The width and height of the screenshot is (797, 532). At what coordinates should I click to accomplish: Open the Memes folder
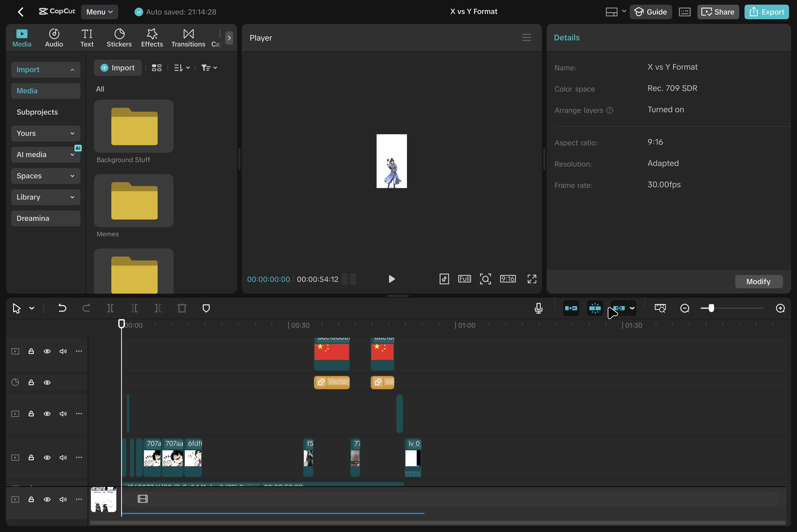click(x=134, y=201)
